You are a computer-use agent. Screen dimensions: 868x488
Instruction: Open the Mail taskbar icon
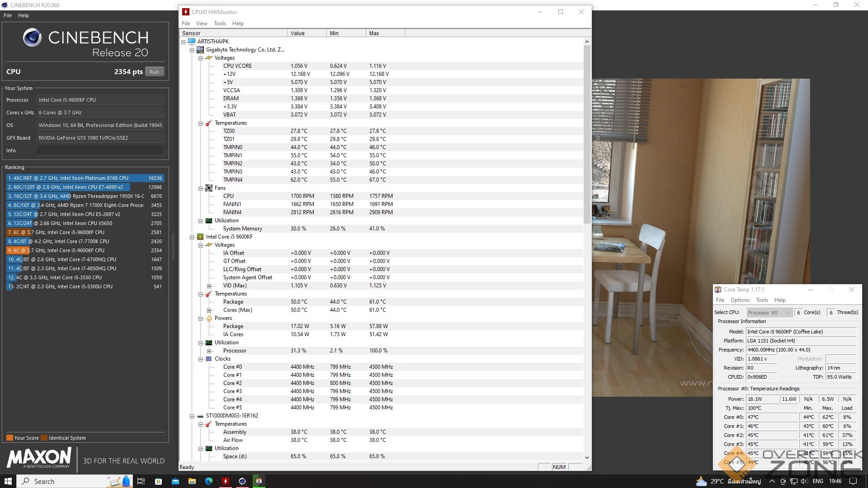point(175,481)
